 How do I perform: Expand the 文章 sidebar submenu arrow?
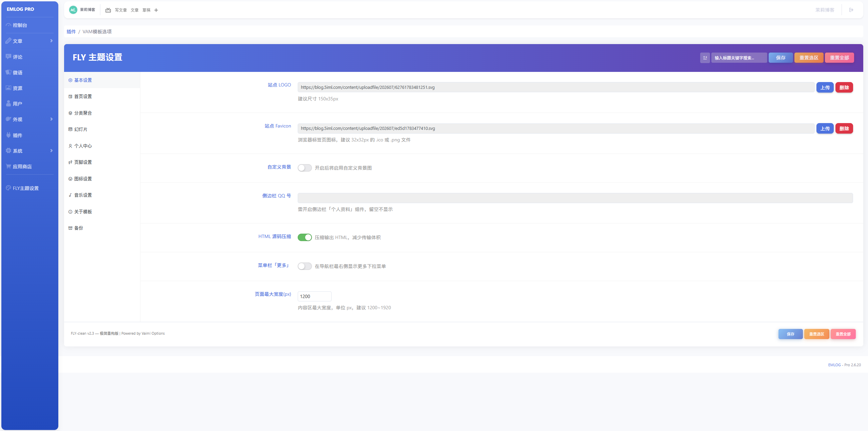(52, 41)
